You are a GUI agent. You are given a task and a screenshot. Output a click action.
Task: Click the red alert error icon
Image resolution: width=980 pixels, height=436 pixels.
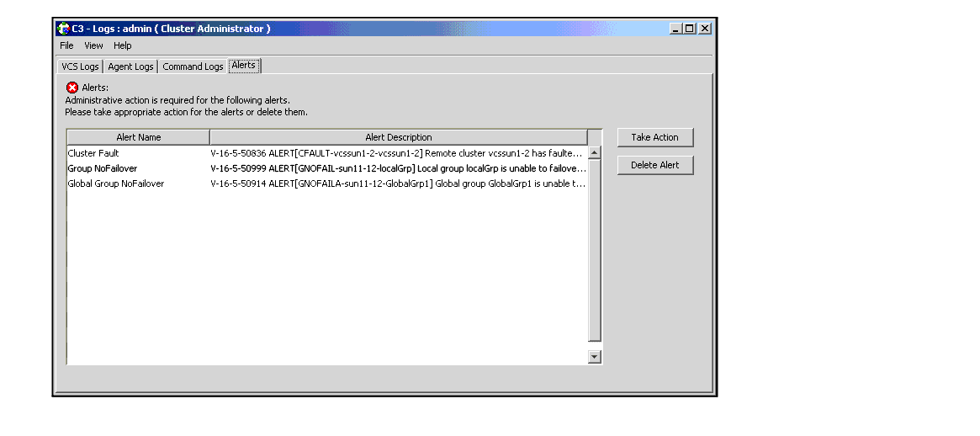72,88
